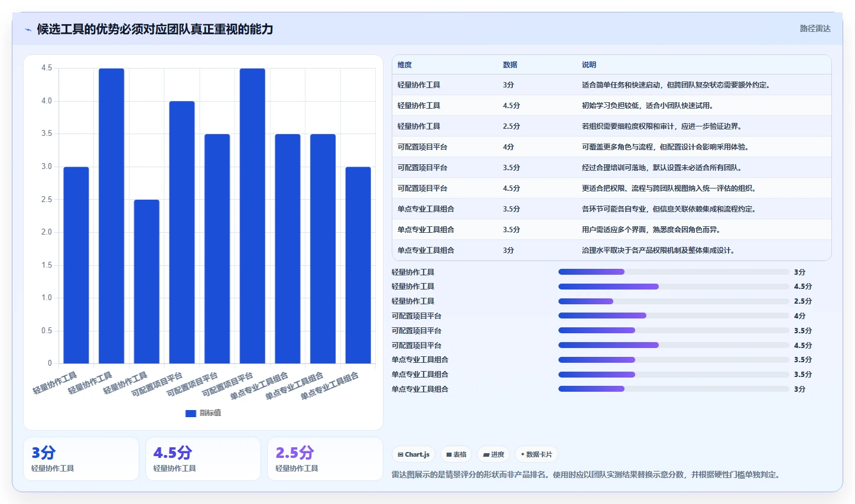Click table text 若组织需要细粒度权限和审计

coord(628,126)
